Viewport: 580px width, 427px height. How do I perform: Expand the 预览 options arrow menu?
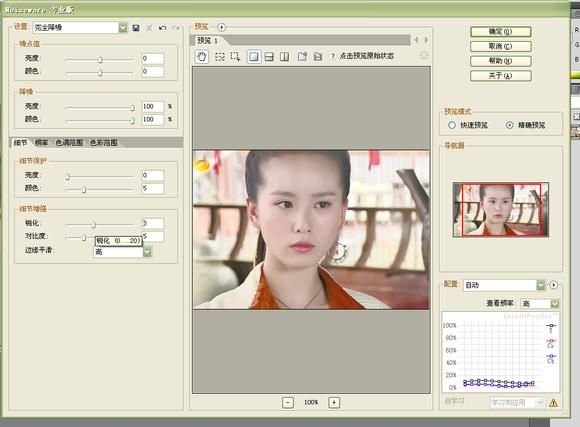(x=221, y=27)
